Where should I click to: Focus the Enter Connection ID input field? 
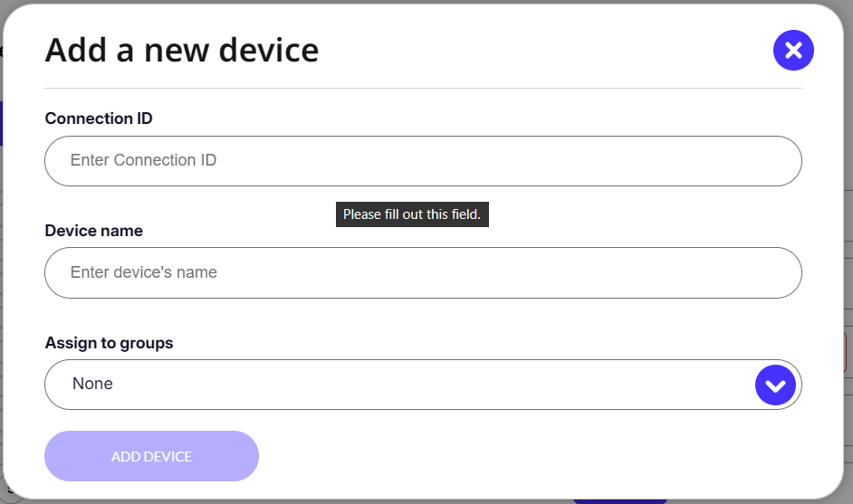423,161
